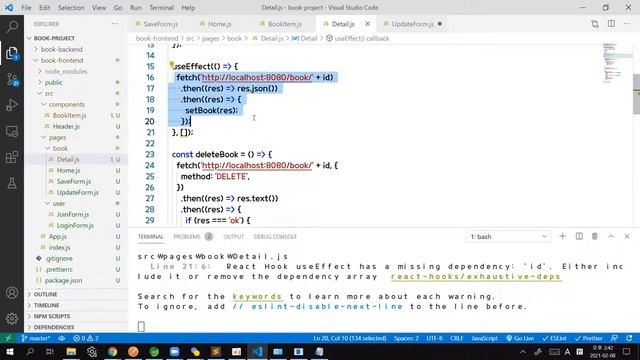Click the feedback icon in status bar

tap(614, 338)
